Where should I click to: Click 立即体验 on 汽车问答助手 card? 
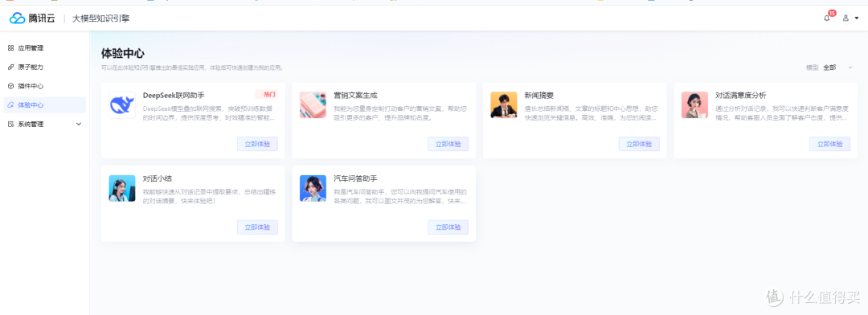point(448,227)
